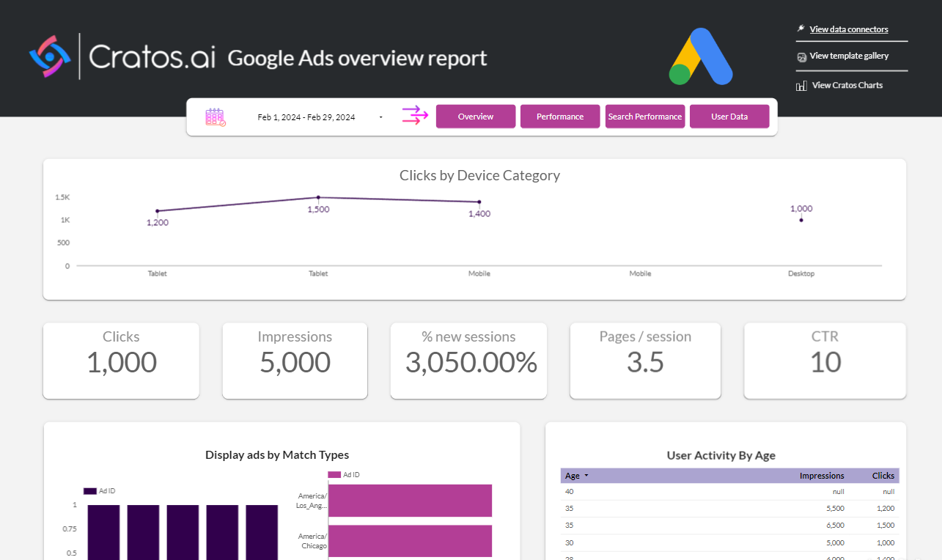Click the wrench icon by data connectors
This screenshot has height=560, width=942.
click(801, 29)
